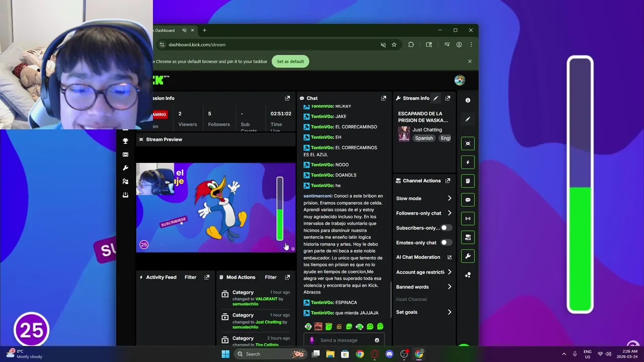644x362 pixels.
Task: Open Discord from taskbar
Action: pyautogui.click(x=389, y=354)
